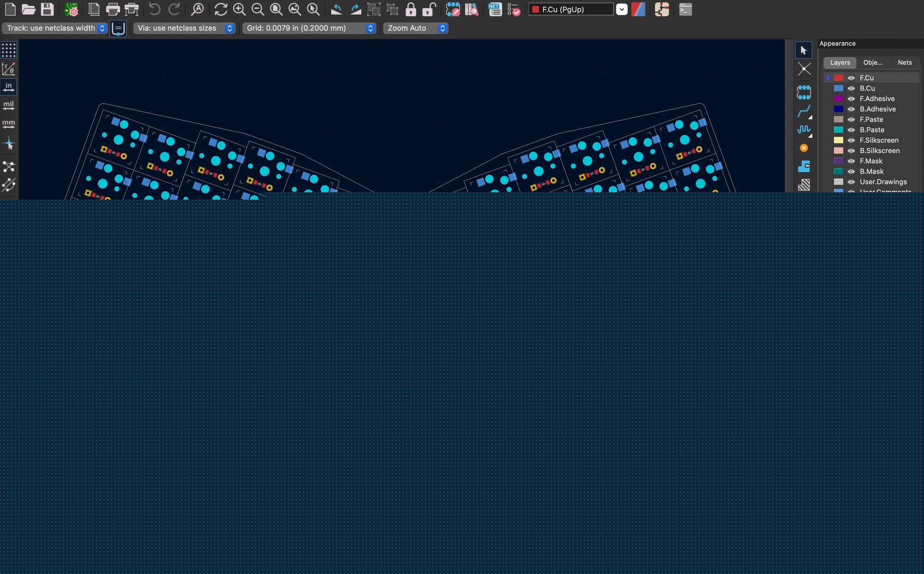
Task: Switch to the Objects tab
Action: tap(873, 62)
